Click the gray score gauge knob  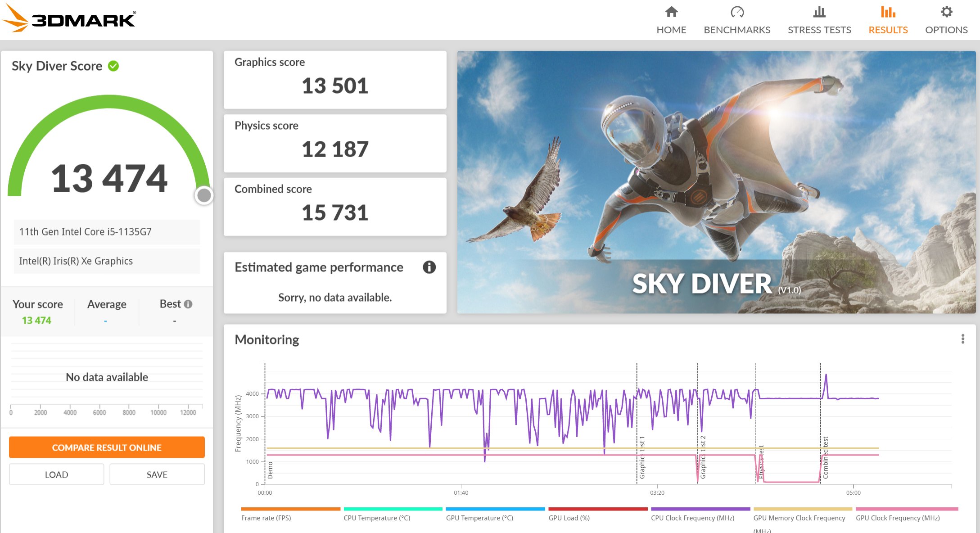(x=204, y=195)
